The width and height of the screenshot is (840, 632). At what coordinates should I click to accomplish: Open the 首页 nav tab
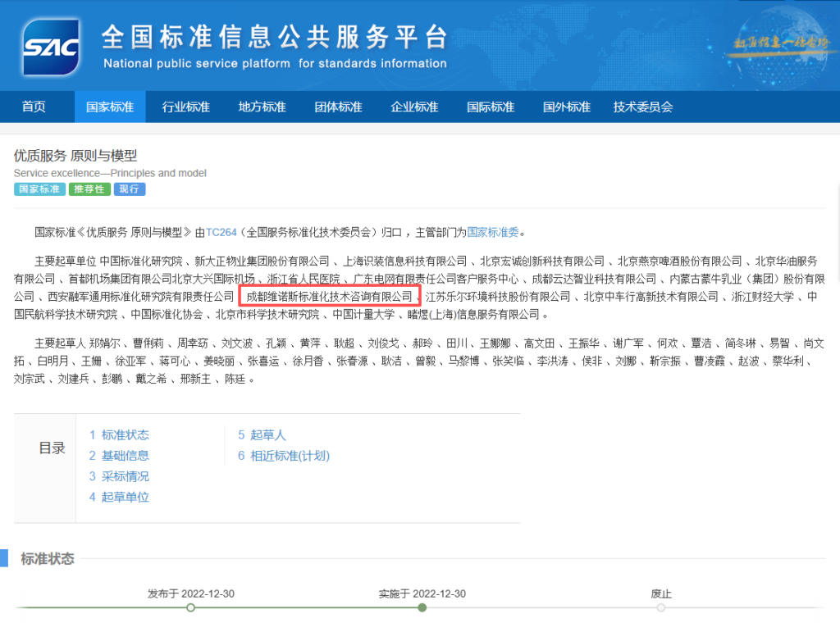coord(33,107)
